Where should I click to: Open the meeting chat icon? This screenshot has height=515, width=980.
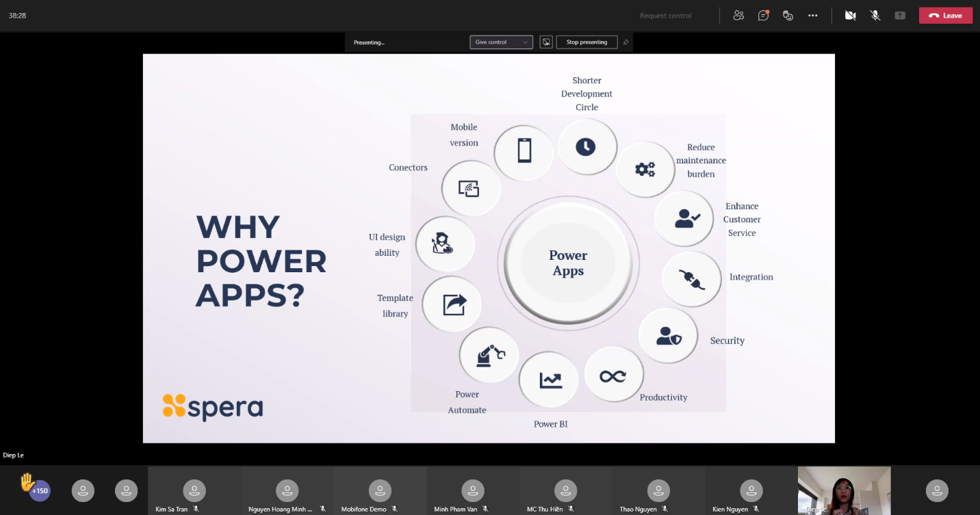[763, 15]
